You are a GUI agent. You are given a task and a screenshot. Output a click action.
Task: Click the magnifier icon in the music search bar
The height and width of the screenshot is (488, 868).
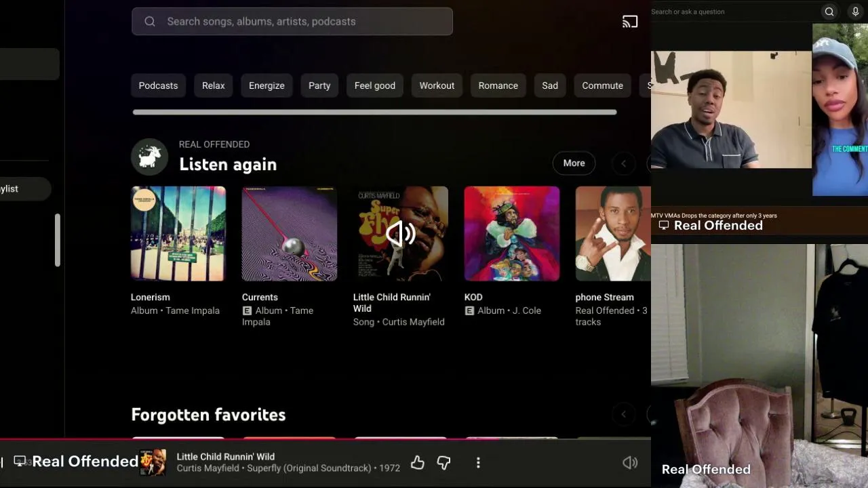coord(150,22)
